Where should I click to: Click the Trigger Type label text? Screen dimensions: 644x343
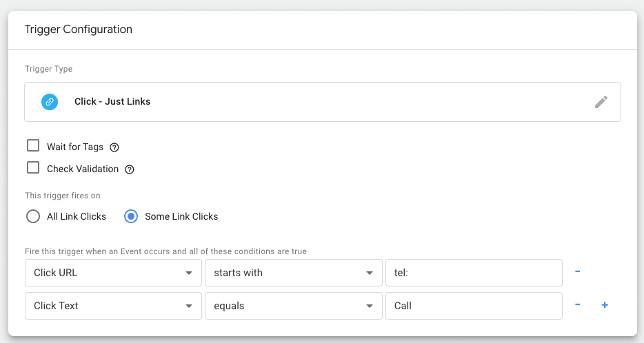pyautogui.click(x=48, y=69)
